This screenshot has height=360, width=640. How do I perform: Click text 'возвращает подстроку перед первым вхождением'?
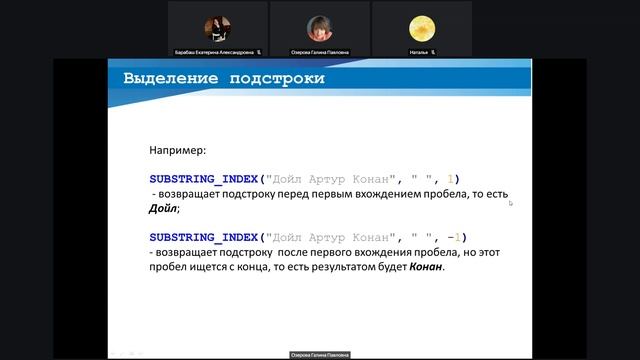(289, 194)
